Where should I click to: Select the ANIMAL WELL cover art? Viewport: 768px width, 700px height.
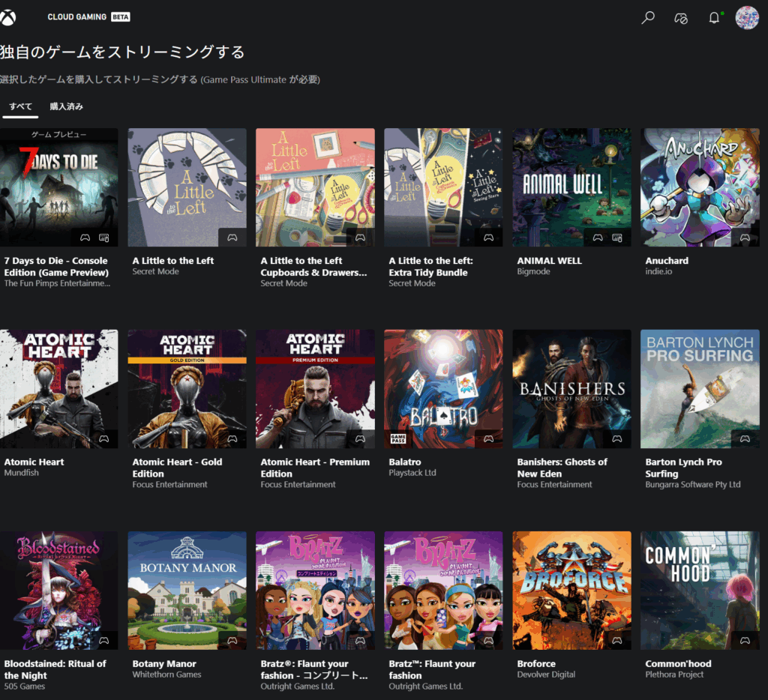pyautogui.click(x=571, y=187)
